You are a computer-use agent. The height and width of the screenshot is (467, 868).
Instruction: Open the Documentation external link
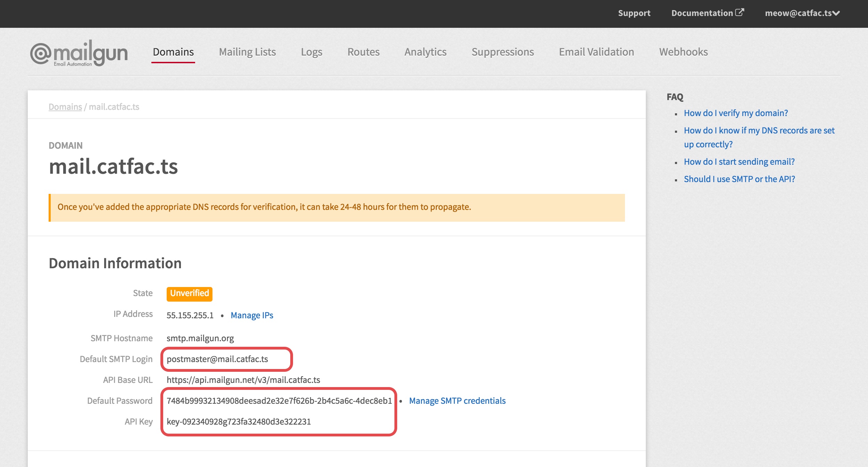pyautogui.click(x=708, y=13)
